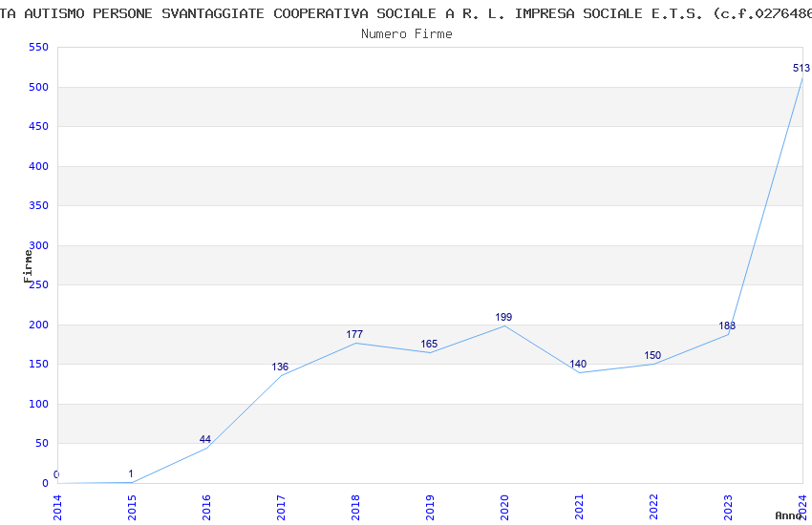Click the 50 y-axis tick label
Image resolution: width=812 pixels, height=525 pixels.
[42, 443]
